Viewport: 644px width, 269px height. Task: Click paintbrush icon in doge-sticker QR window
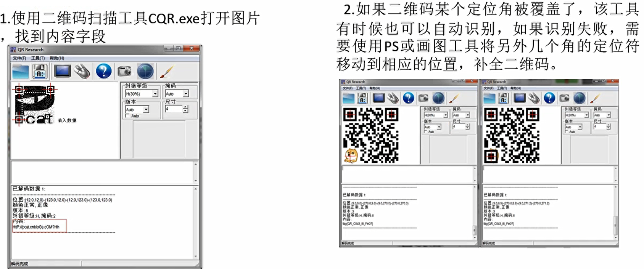pos(454,98)
